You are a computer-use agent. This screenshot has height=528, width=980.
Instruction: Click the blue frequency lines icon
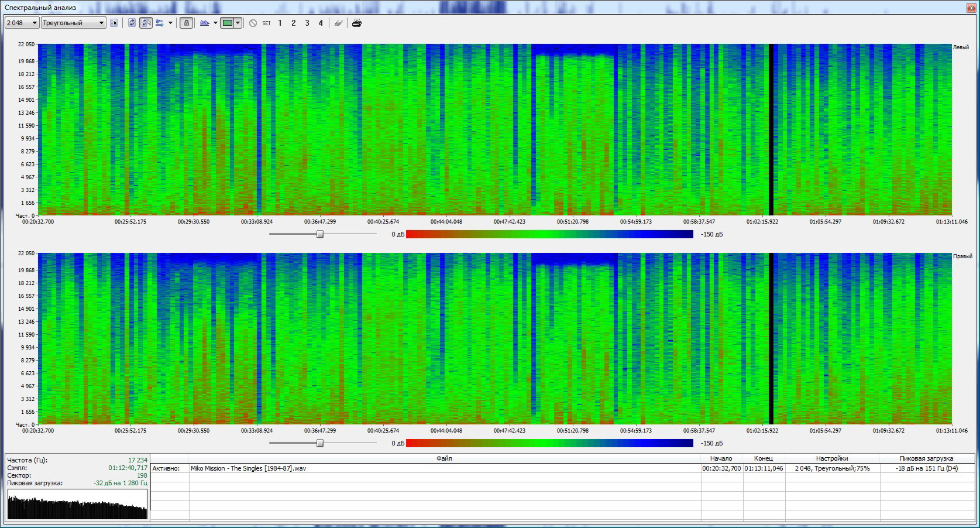[159, 23]
